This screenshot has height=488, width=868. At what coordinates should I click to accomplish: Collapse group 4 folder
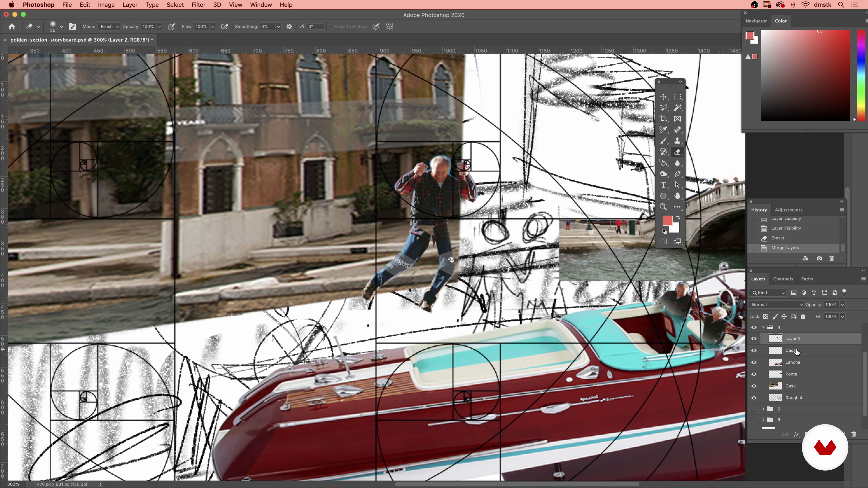pos(763,327)
